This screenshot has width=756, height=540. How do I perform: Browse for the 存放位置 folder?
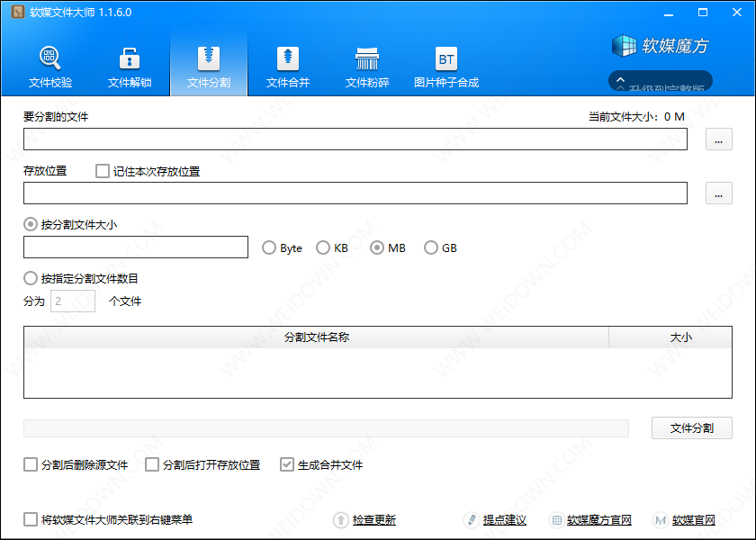(x=718, y=193)
